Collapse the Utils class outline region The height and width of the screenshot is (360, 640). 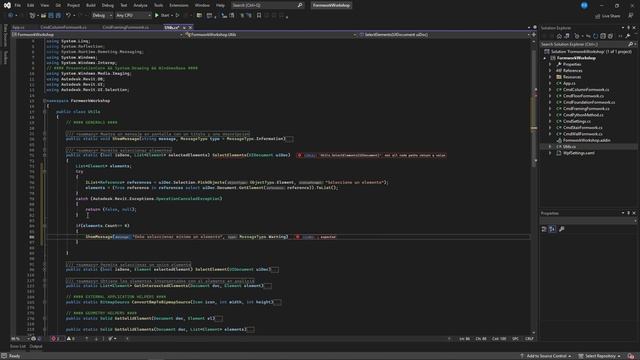[x=44, y=111]
